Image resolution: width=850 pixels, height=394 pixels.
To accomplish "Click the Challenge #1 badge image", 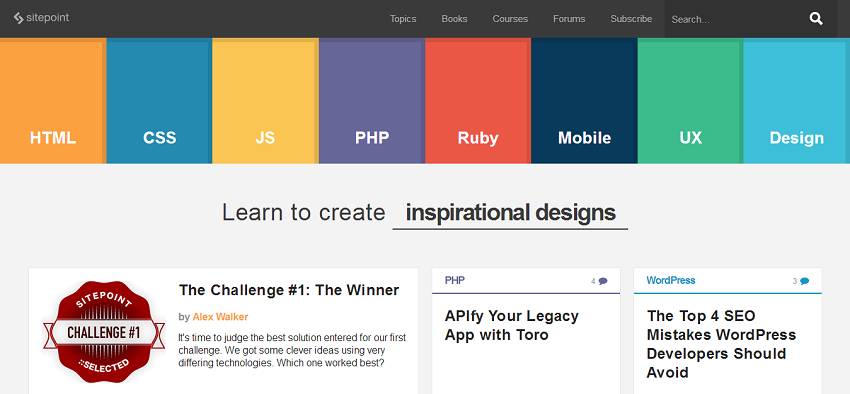I will (x=104, y=332).
